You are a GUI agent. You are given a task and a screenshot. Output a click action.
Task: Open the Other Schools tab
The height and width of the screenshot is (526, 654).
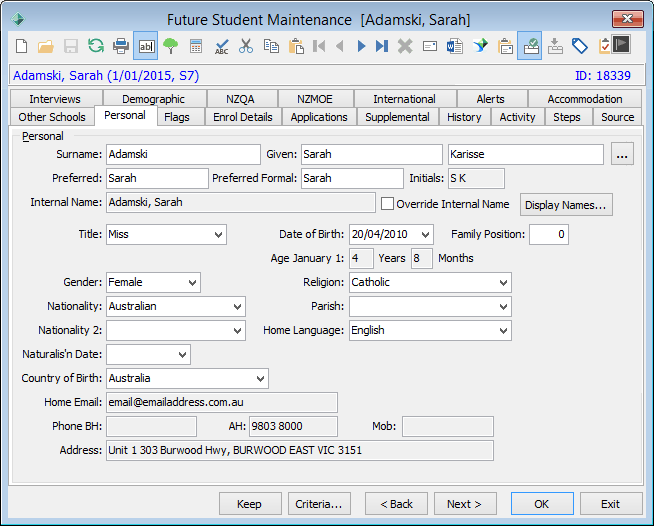coord(52,117)
